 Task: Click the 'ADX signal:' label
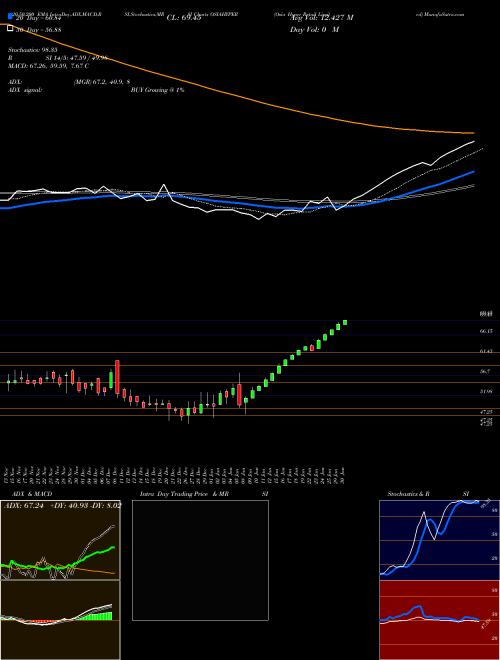25,90
